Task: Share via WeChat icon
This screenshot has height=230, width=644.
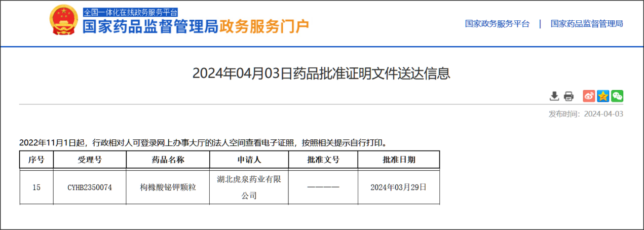Action: click(617, 96)
